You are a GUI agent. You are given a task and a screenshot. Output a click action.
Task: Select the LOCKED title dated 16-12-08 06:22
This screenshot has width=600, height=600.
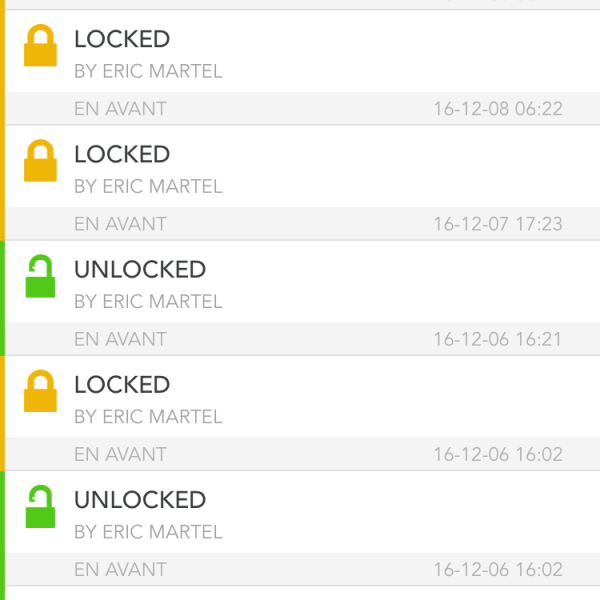pos(122,40)
